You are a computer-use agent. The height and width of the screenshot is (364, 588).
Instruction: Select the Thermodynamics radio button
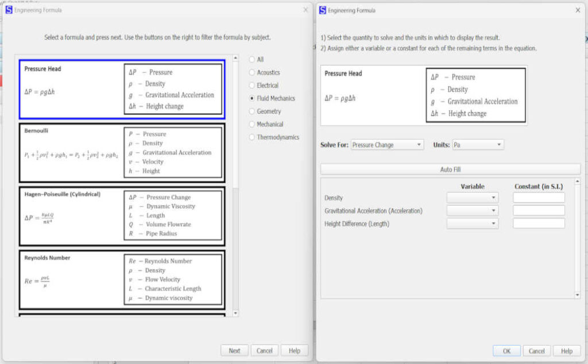pyautogui.click(x=253, y=137)
